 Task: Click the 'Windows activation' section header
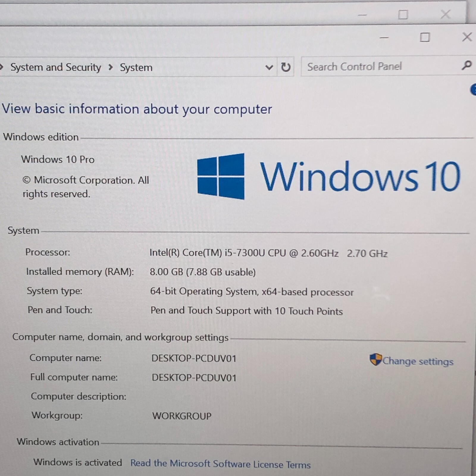pyautogui.click(x=58, y=442)
